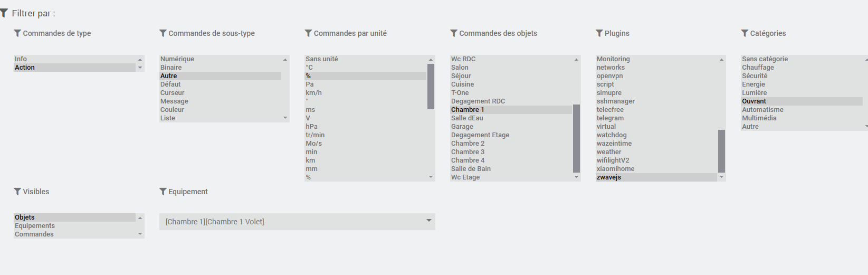Click funnel icon beside Commandes de sous-type
This screenshot has height=275, width=868.
click(163, 33)
